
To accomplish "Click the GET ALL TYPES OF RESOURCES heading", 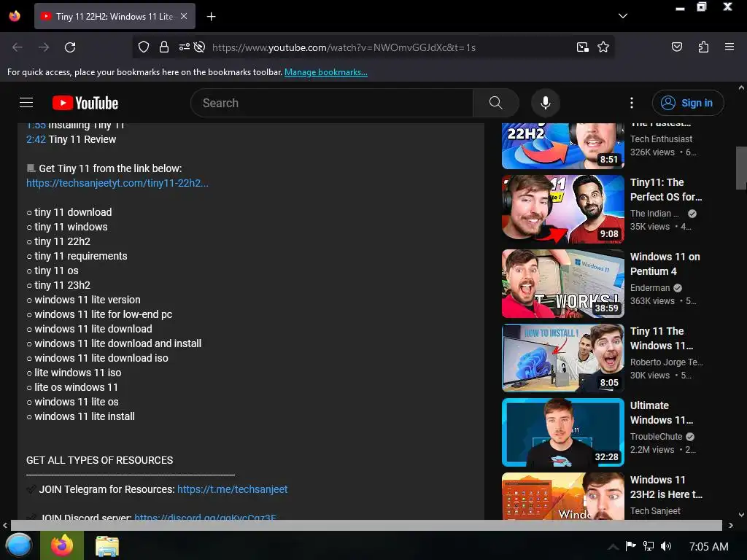I will 99,461.
